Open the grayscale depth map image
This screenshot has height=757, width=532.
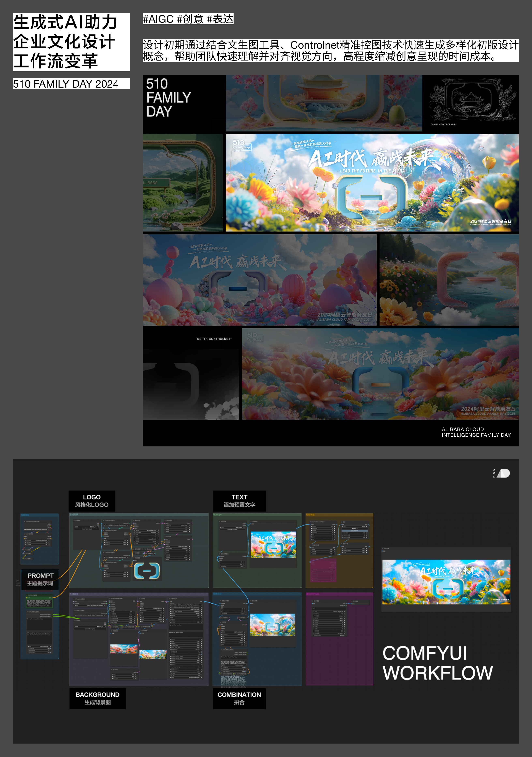pos(191,384)
